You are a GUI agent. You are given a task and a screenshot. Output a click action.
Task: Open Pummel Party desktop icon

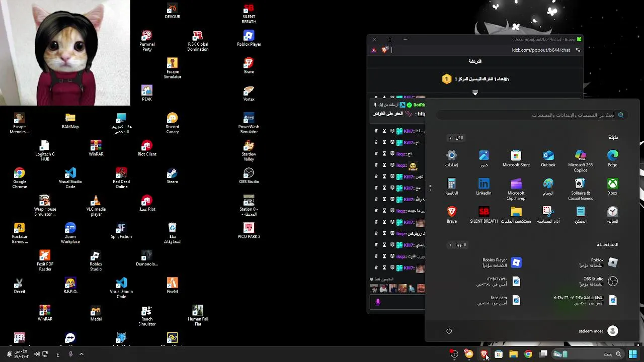[x=146, y=41]
